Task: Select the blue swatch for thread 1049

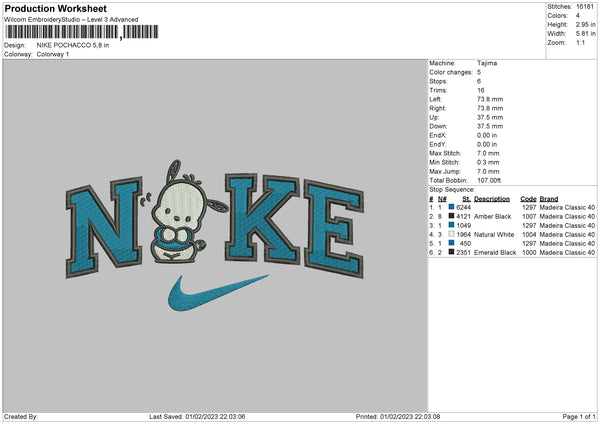Action: (x=451, y=225)
